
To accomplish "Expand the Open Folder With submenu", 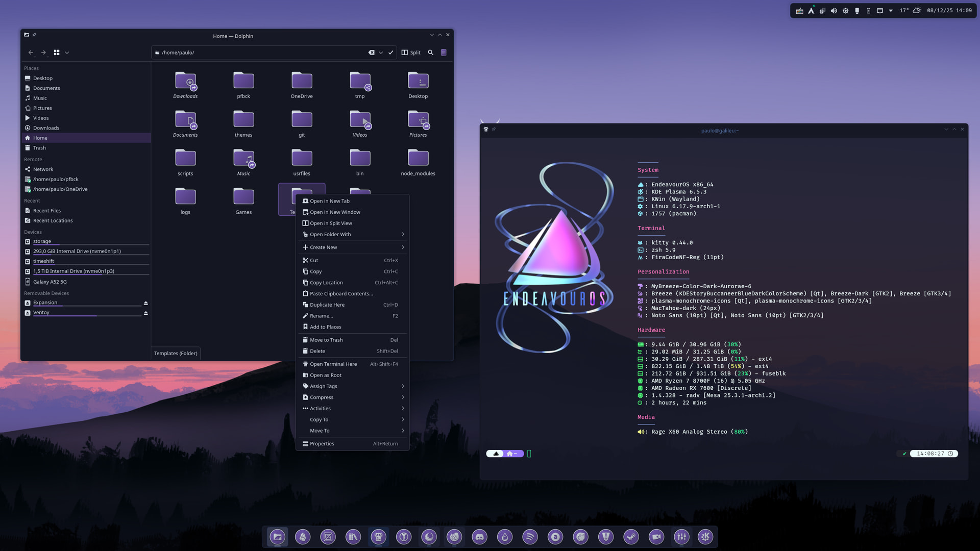I will 353,235.
